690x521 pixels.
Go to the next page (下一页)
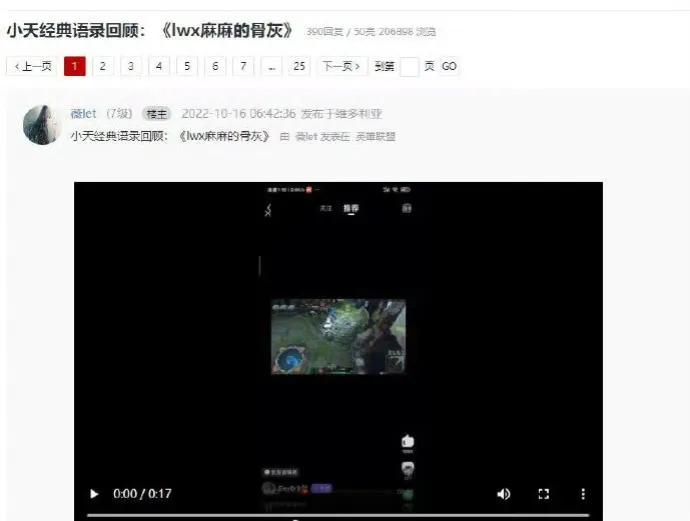pyautogui.click(x=342, y=66)
